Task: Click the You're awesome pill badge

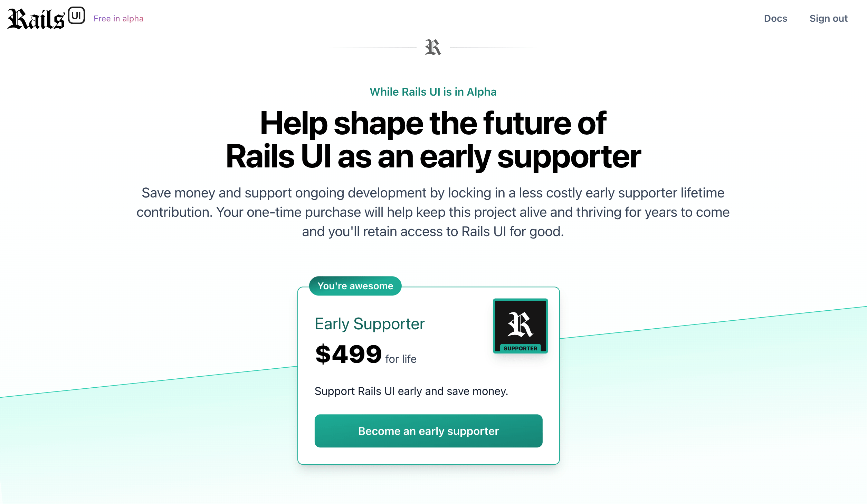Action: point(355,286)
